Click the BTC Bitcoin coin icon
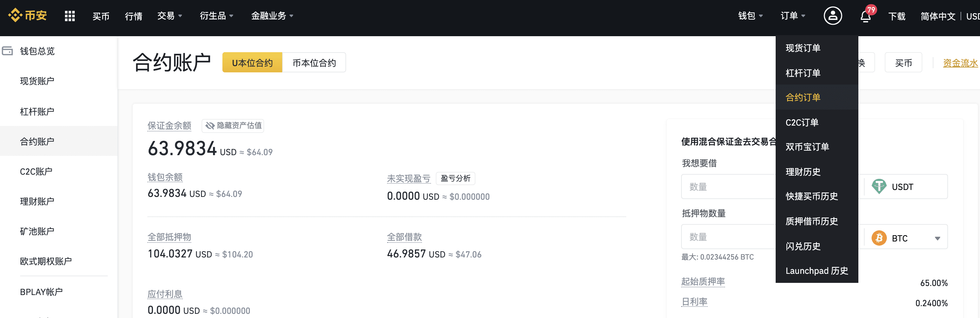The height and width of the screenshot is (318, 980). tap(879, 238)
